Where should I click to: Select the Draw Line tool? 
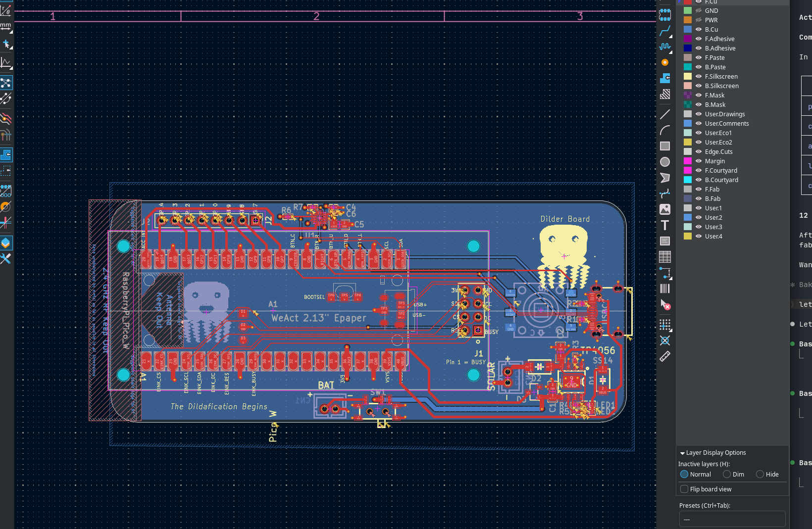(x=665, y=114)
